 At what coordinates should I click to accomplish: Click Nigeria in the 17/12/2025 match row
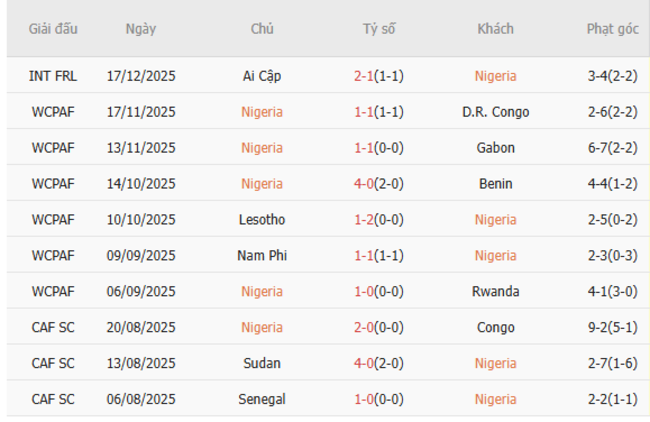coord(495,76)
